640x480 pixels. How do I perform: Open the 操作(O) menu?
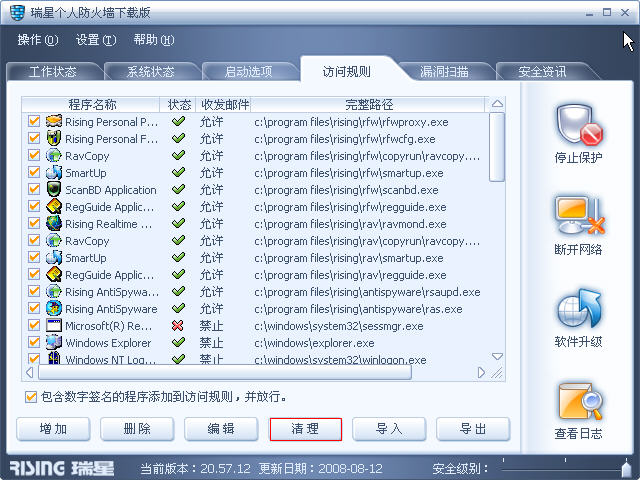38,40
